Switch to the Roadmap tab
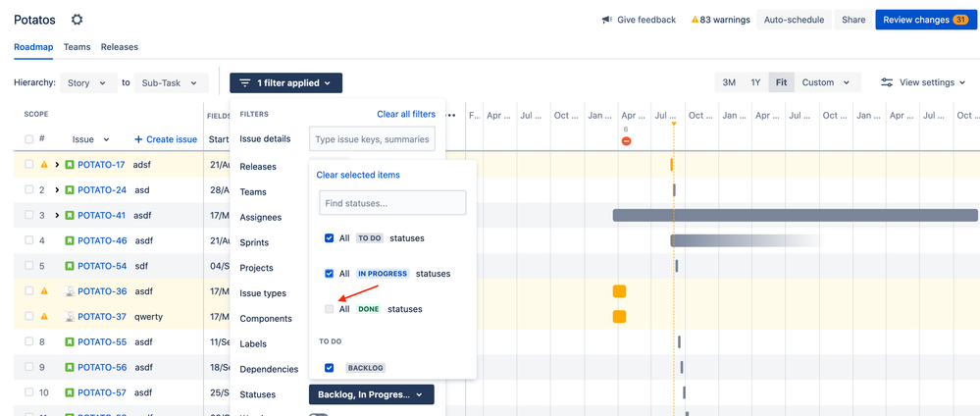Viewport: 980px width, 416px height. (x=33, y=47)
